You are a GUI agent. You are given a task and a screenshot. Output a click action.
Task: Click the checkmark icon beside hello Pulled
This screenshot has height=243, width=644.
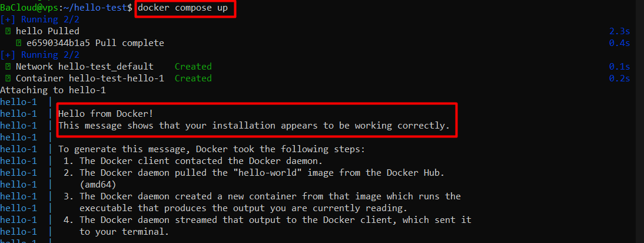tap(8, 31)
